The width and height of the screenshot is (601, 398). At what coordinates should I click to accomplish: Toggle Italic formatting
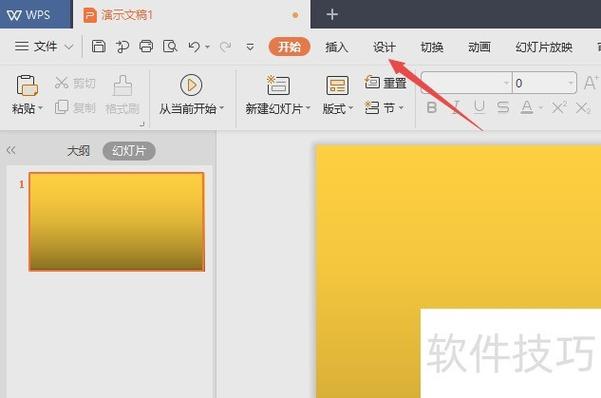(456, 108)
